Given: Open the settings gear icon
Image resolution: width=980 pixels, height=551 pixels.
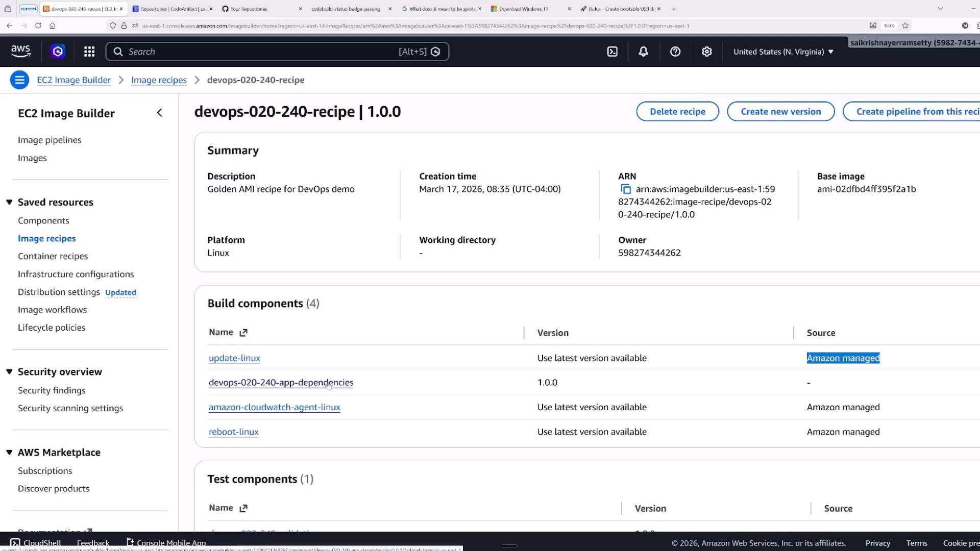Looking at the screenshot, I should [707, 52].
